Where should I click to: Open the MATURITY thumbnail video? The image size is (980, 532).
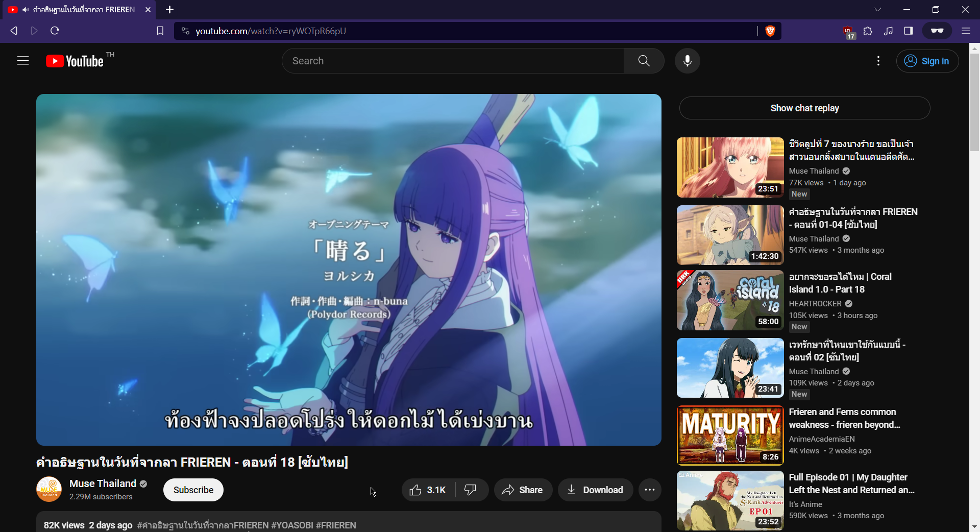pos(730,436)
